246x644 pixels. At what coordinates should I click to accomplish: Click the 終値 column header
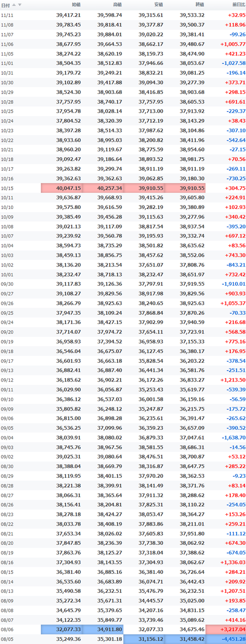pos(199,5)
